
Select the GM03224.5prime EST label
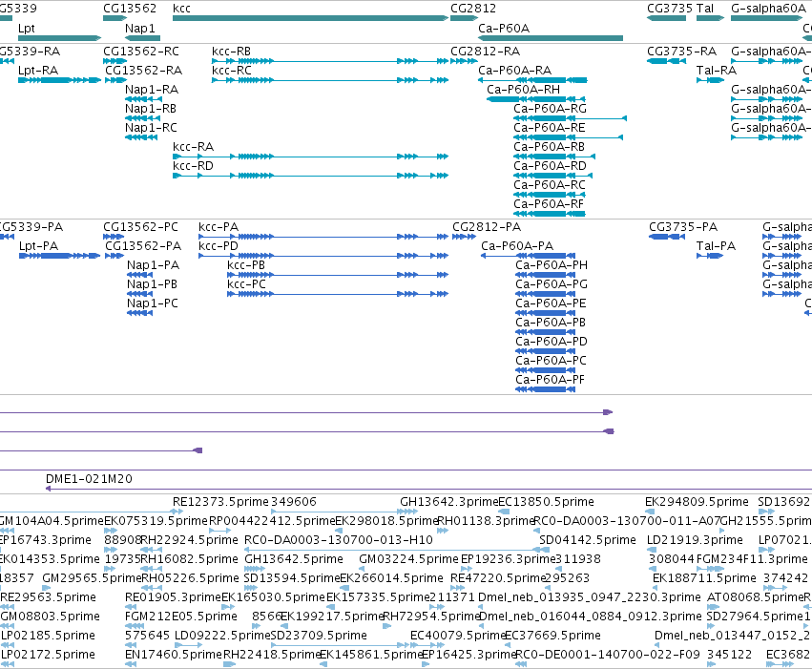(408, 559)
